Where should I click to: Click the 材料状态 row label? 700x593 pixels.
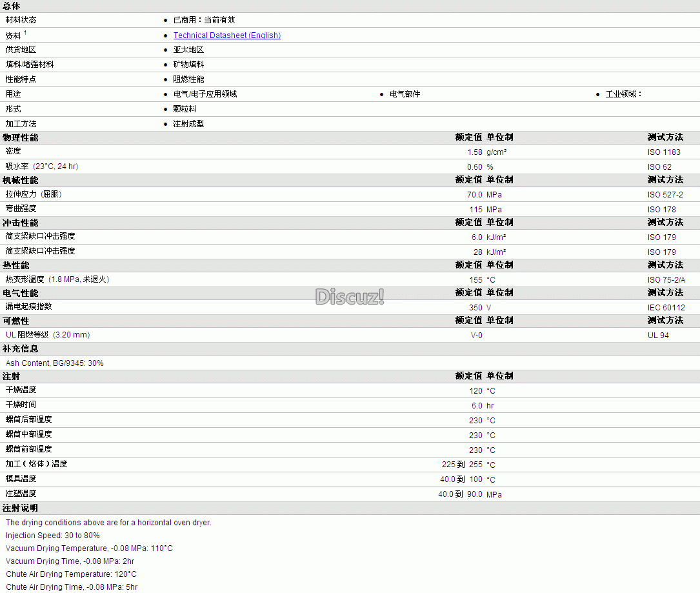click(x=21, y=20)
